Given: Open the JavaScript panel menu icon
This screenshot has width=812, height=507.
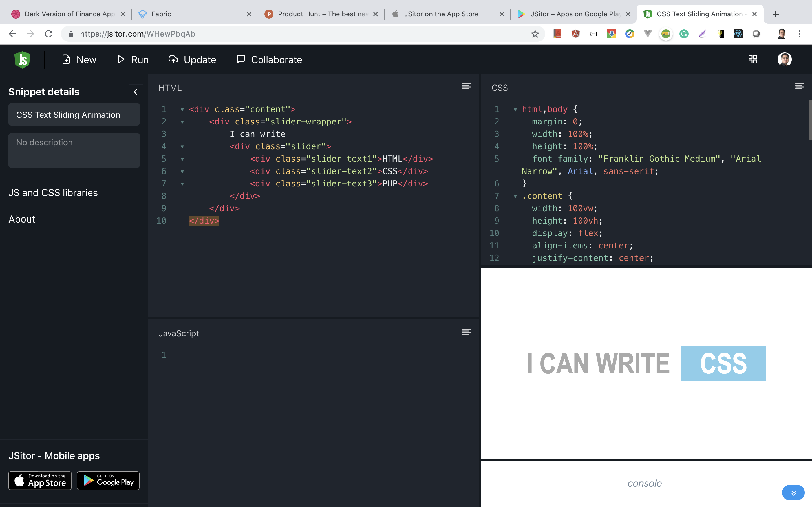Looking at the screenshot, I should (x=466, y=332).
